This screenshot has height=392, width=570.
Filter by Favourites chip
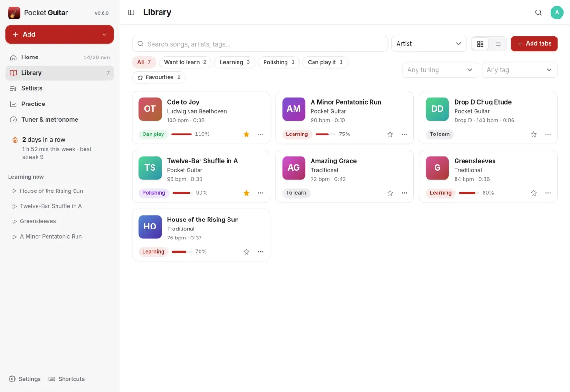click(159, 77)
